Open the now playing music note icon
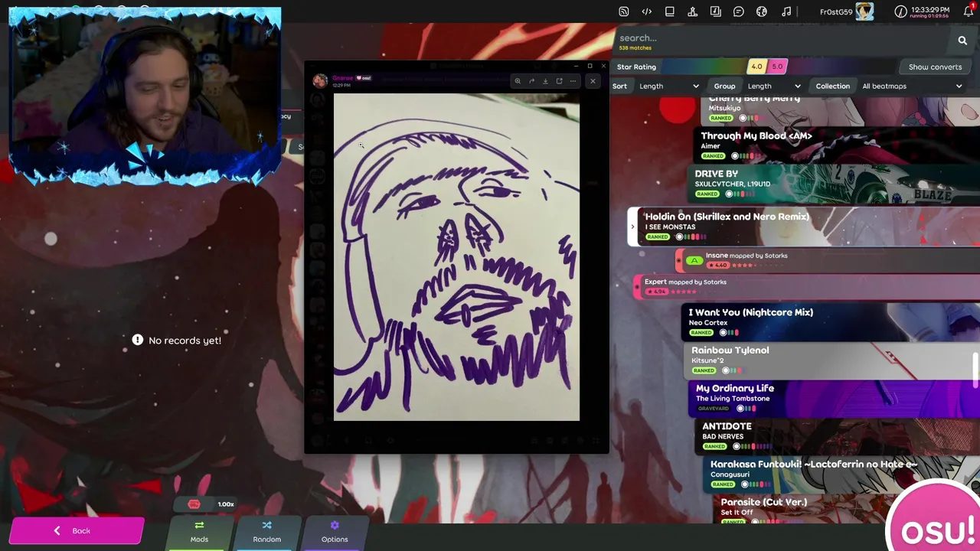Screen dimensions: 980x551 coord(786,11)
